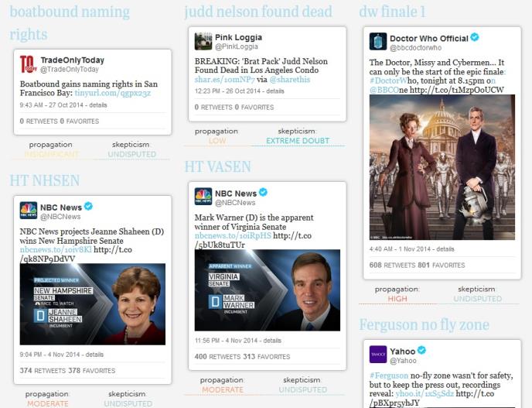The width and height of the screenshot is (532, 408).
Task: Click 'UNDISPUTED' skepticism under dw finale 1
Action: pos(477,299)
